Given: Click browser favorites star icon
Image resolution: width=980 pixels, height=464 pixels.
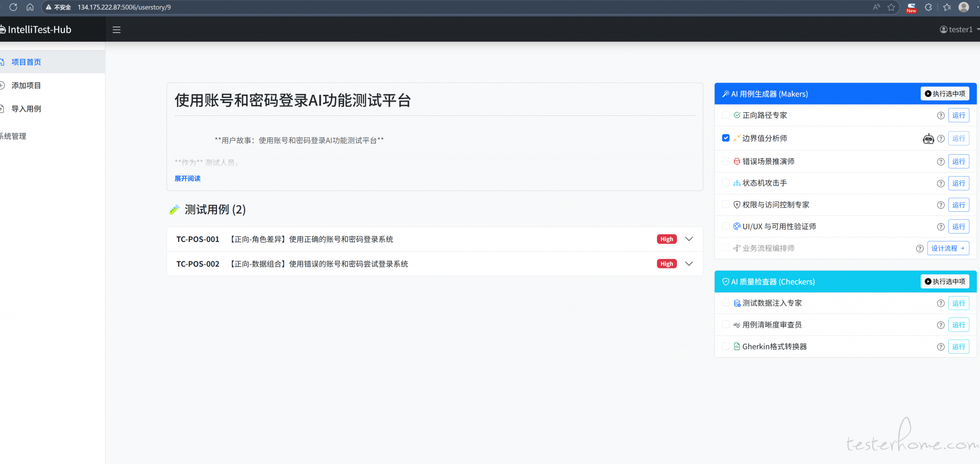Looking at the screenshot, I should pos(891,7).
